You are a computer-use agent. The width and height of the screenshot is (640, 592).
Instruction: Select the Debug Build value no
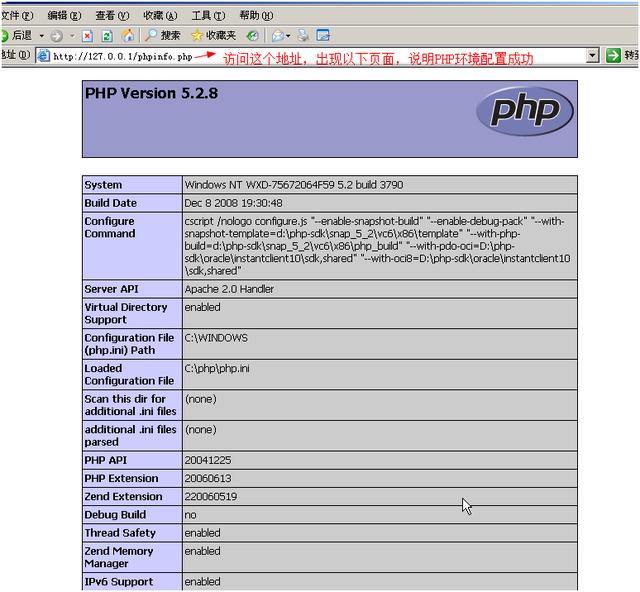(190, 515)
